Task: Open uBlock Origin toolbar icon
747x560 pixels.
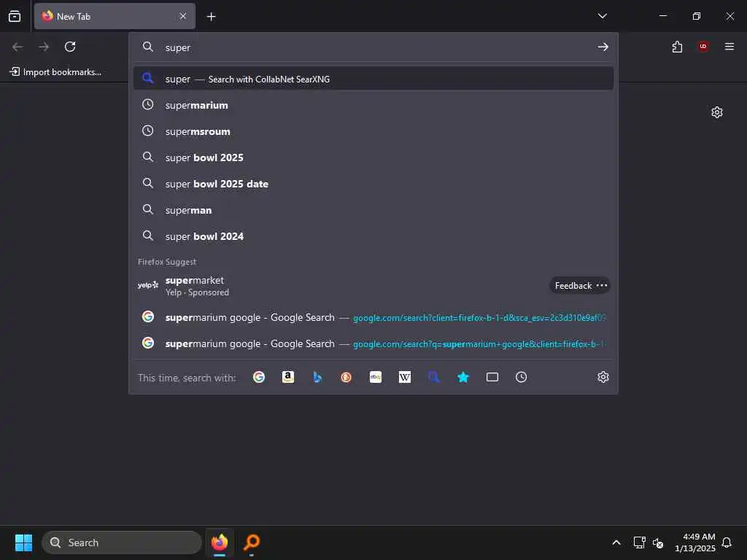Action: [x=703, y=47]
